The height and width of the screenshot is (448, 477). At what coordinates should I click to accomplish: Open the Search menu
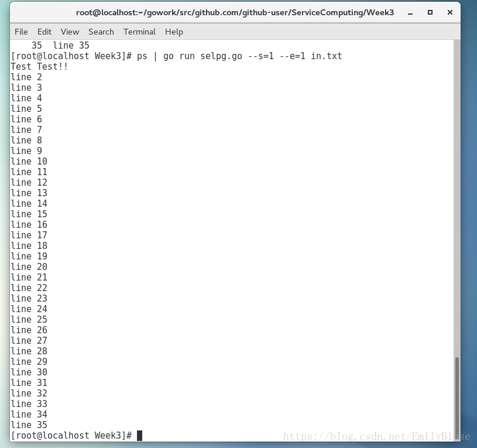(101, 32)
